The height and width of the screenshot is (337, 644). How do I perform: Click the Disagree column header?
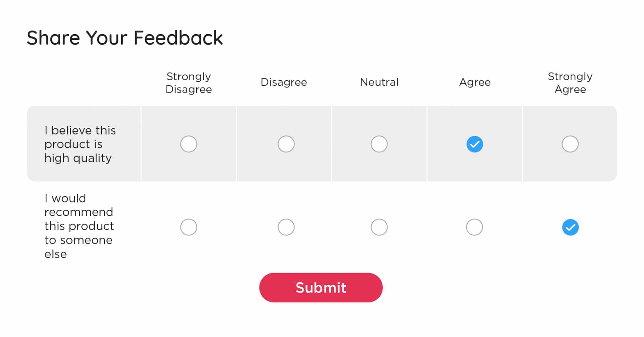pos(284,82)
